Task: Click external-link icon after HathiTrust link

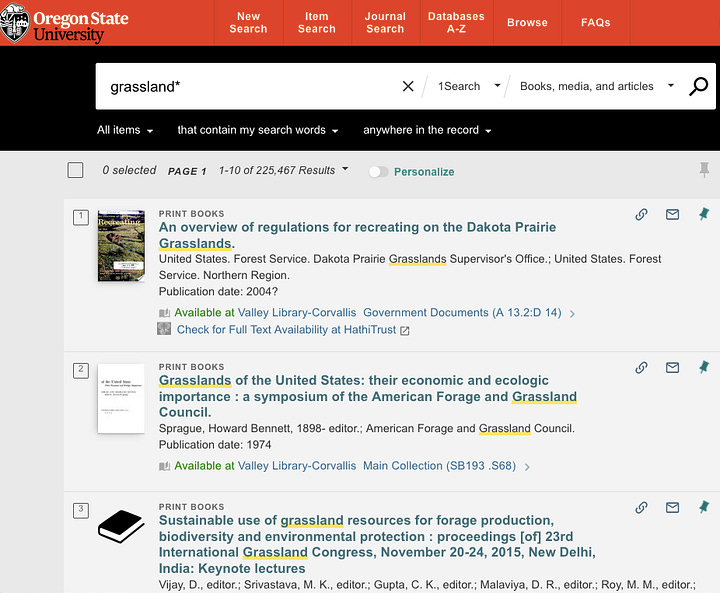Action: pyautogui.click(x=405, y=331)
